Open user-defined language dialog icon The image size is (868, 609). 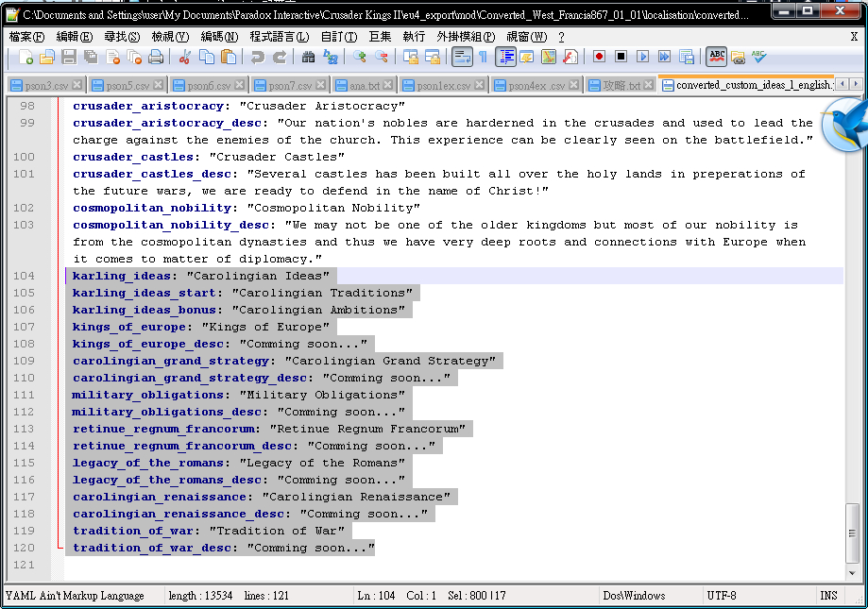(x=526, y=57)
